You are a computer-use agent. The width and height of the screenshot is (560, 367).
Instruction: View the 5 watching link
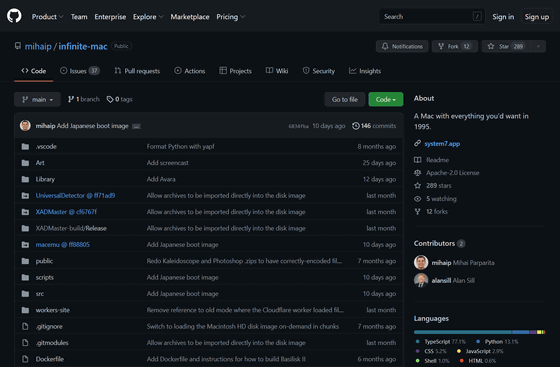point(441,199)
